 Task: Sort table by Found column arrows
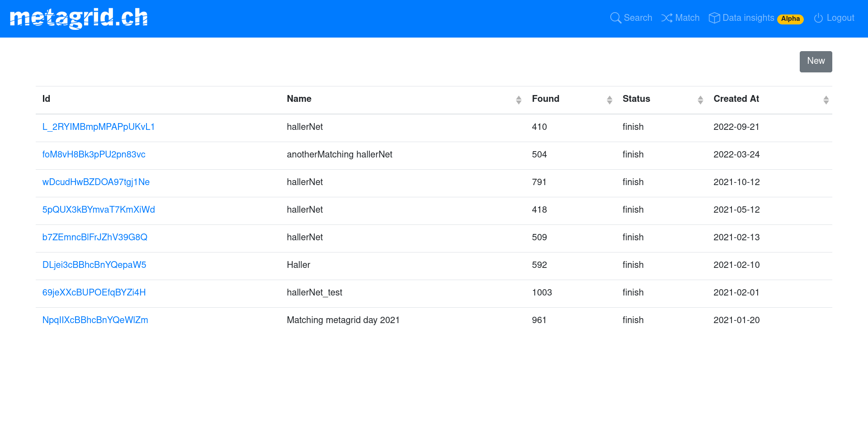(x=609, y=100)
